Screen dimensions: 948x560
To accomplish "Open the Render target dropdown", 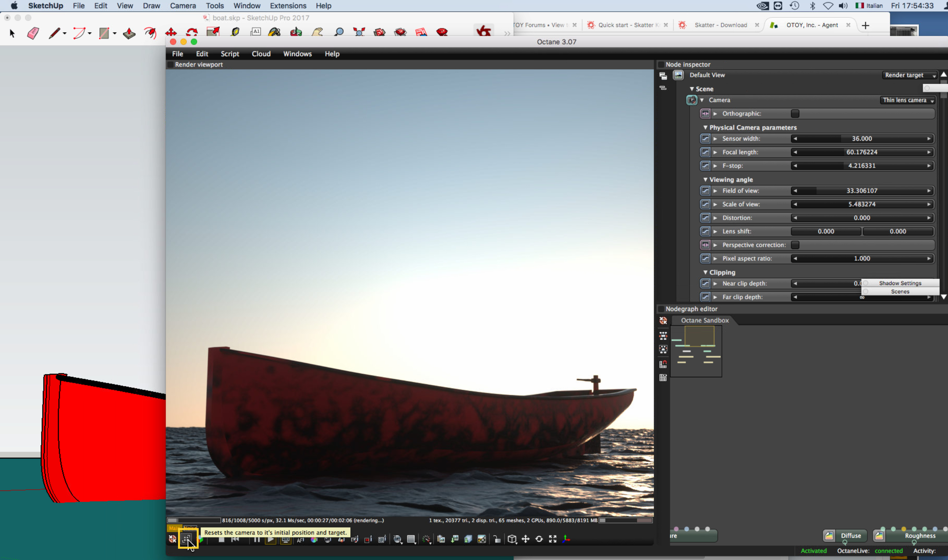I will click(x=910, y=75).
